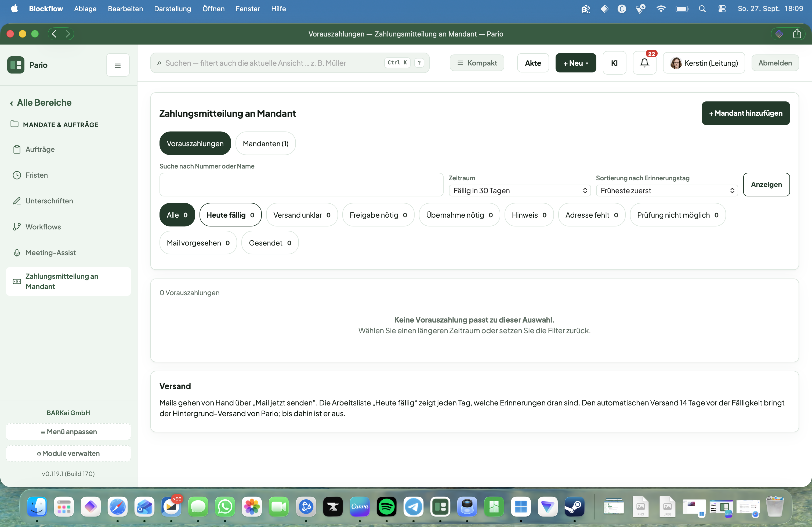Click the Abmelden button
812x527 pixels.
775,63
